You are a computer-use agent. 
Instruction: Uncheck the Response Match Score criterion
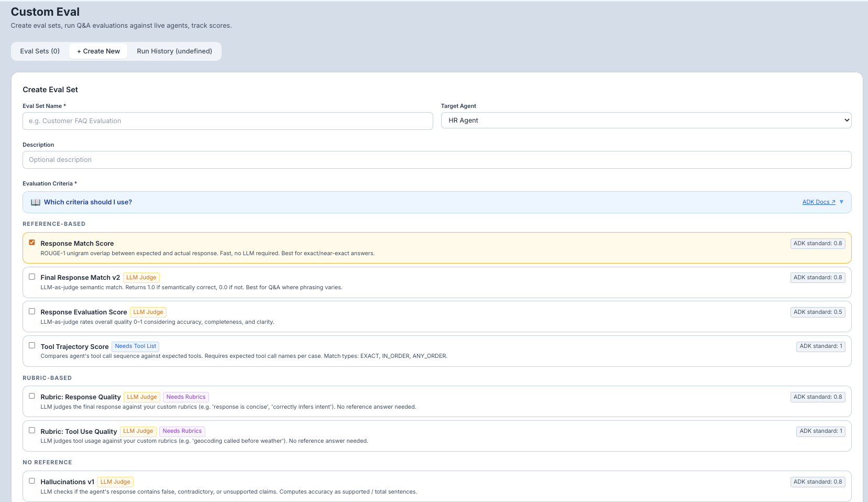point(32,242)
